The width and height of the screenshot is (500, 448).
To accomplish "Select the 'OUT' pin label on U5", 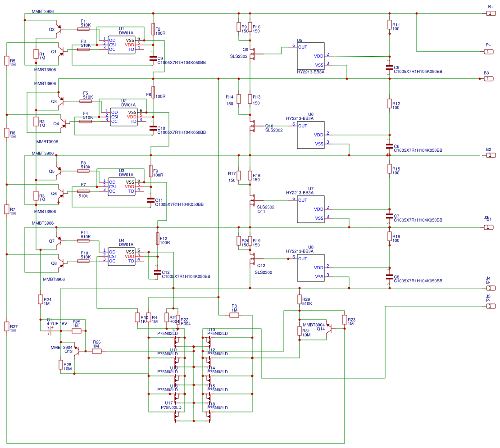I will pyautogui.click(x=303, y=47).
